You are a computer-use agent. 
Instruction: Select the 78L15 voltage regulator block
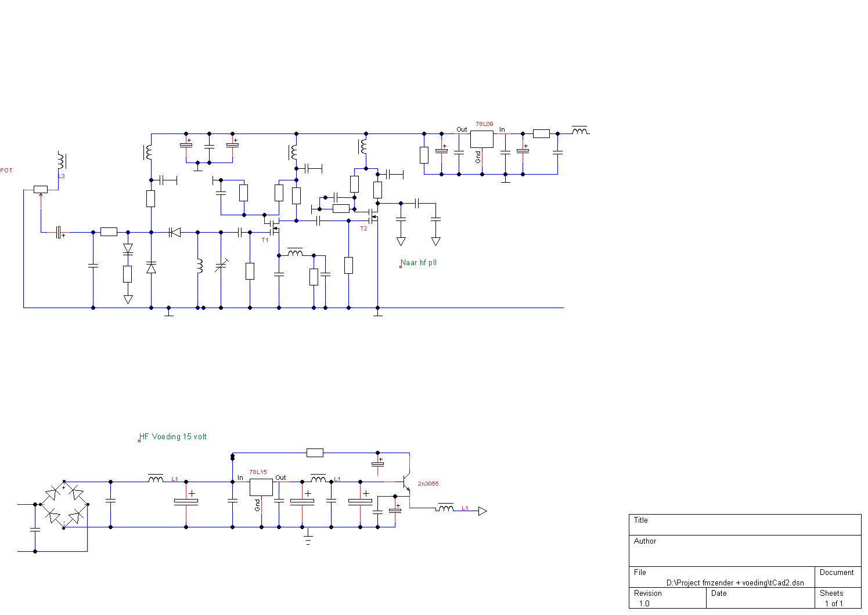pos(261,487)
